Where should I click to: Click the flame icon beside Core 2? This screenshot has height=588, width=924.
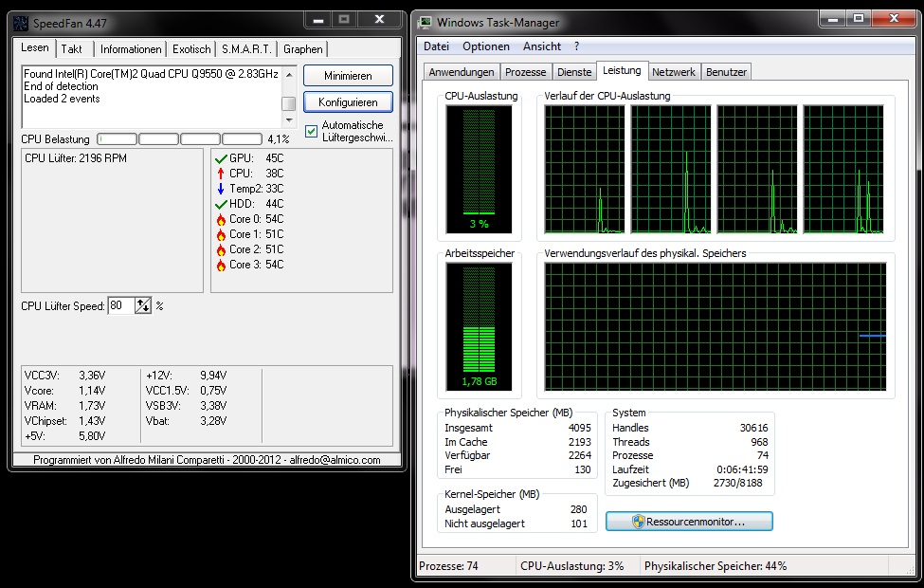tap(221, 250)
